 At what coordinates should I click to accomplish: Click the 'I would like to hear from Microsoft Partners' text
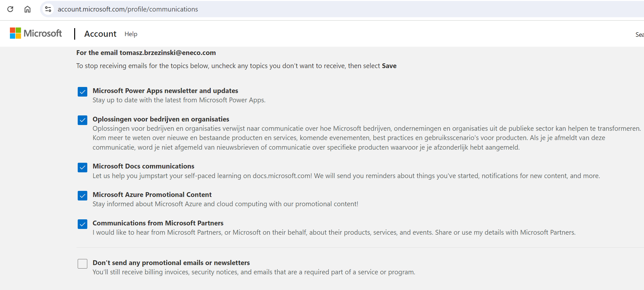tap(334, 232)
